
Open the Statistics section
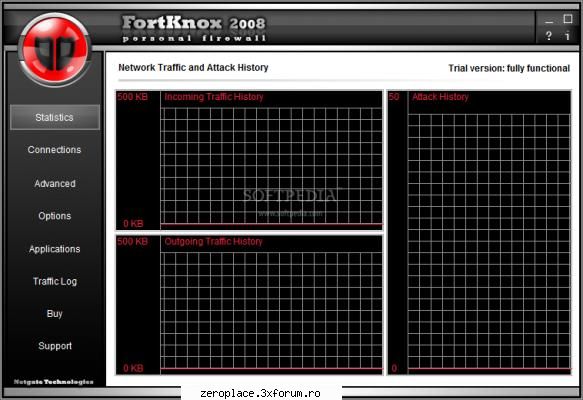pyautogui.click(x=55, y=117)
